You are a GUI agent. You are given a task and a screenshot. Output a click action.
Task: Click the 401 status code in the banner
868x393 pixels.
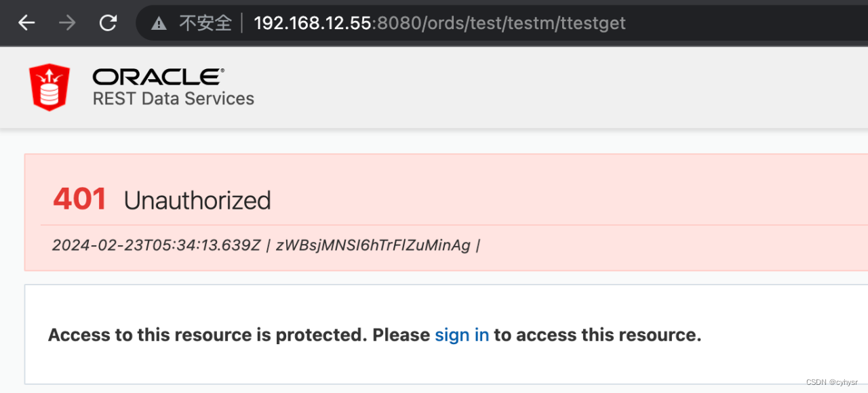click(x=79, y=199)
